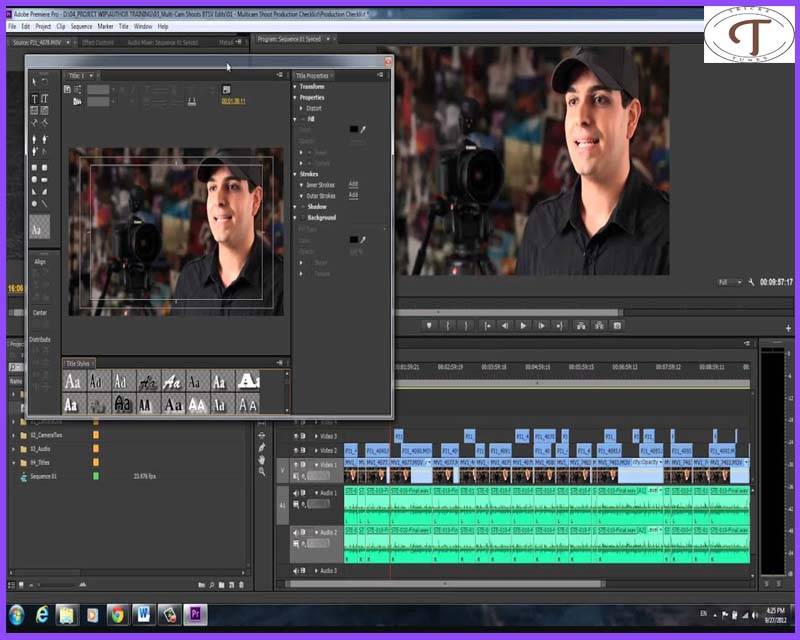Screen dimensions: 800x640
Task: Click the Show Background Video icon
Action: [227, 89]
